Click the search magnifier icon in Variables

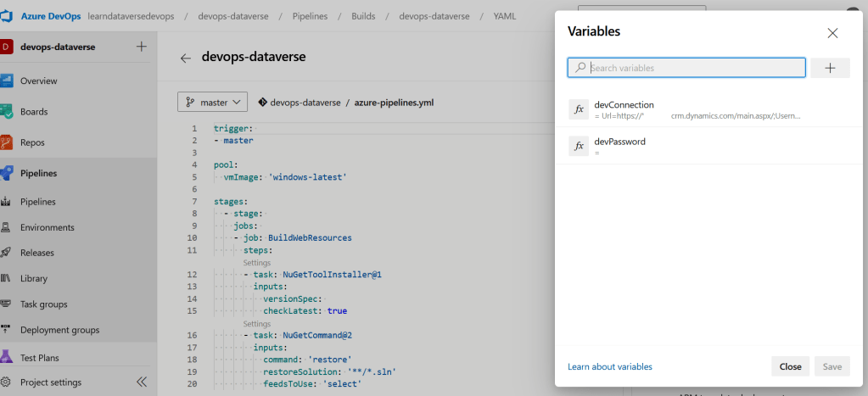pyautogui.click(x=580, y=68)
